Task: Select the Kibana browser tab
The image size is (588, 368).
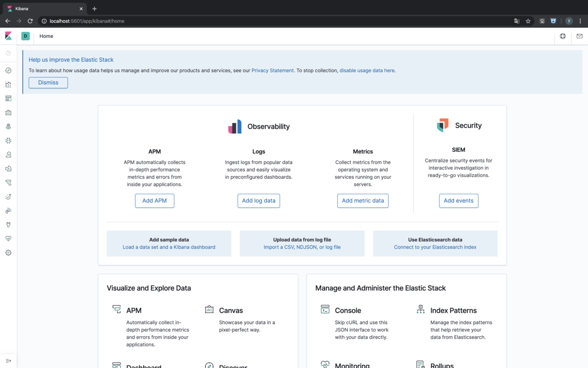Action: click(45, 8)
